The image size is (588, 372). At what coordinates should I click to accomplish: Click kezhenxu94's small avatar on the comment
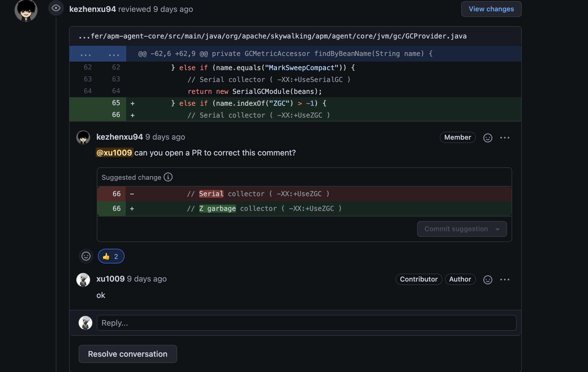pos(83,137)
